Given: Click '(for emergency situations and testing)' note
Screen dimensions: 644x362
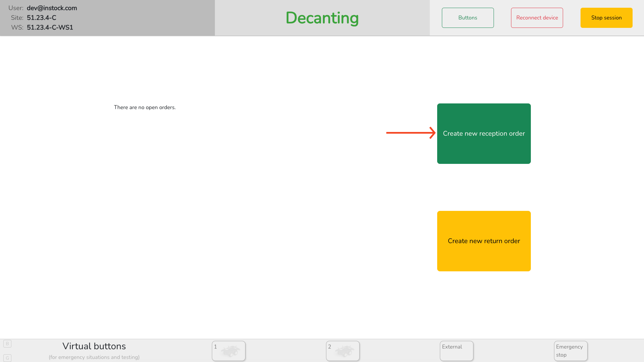Looking at the screenshot, I should (x=94, y=357).
